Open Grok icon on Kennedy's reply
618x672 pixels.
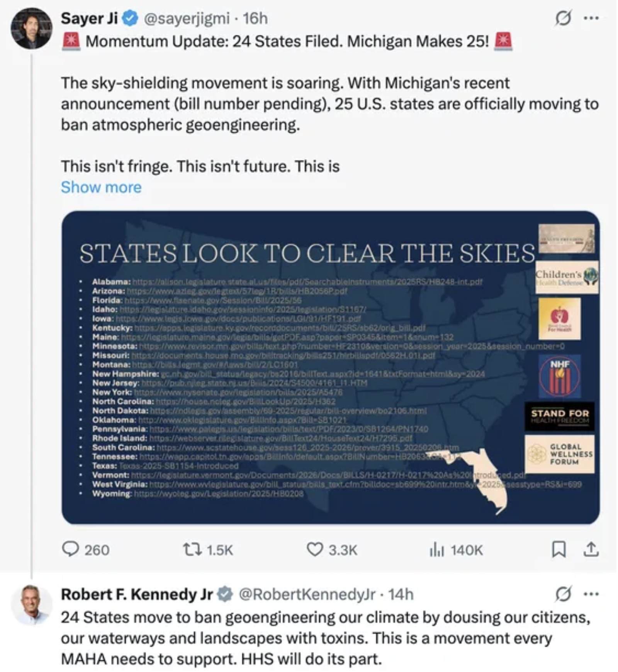point(563,594)
